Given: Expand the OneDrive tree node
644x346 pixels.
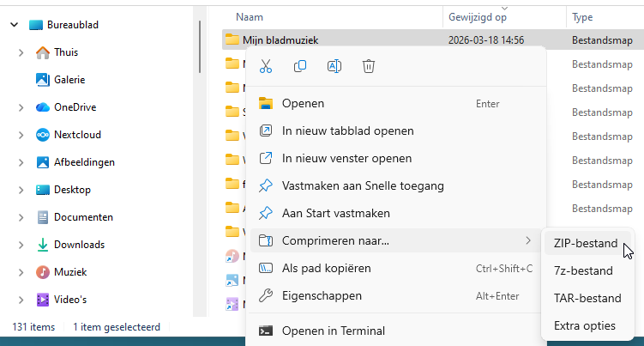Looking at the screenshot, I should (21, 108).
